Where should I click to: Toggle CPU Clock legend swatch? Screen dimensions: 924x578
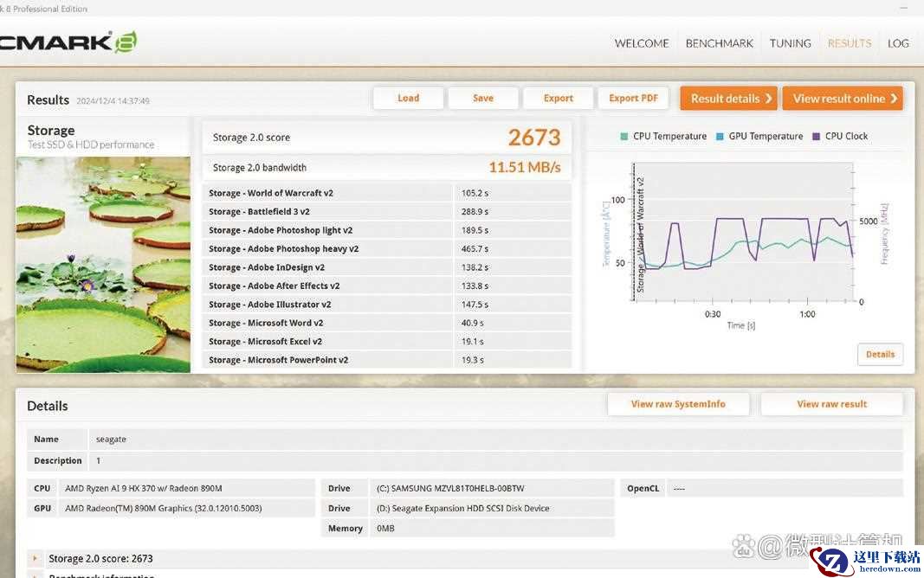(816, 137)
